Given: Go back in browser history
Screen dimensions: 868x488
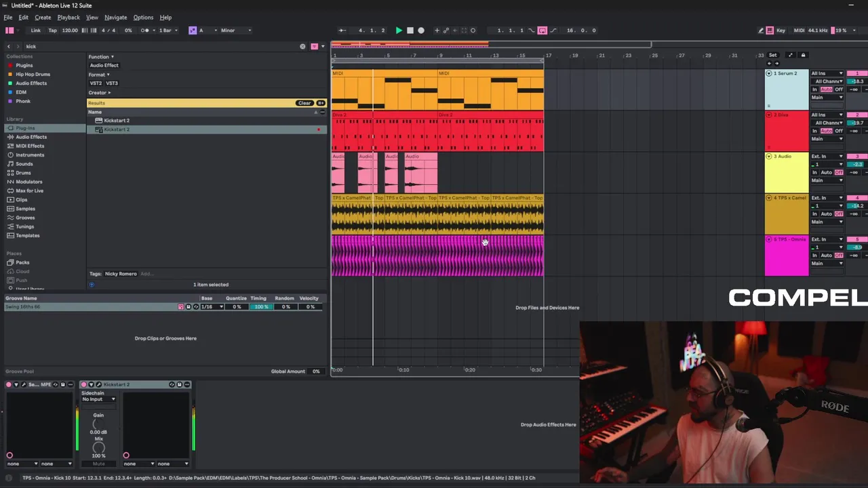Looking at the screenshot, I should pyautogui.click(x=9, y=46).
